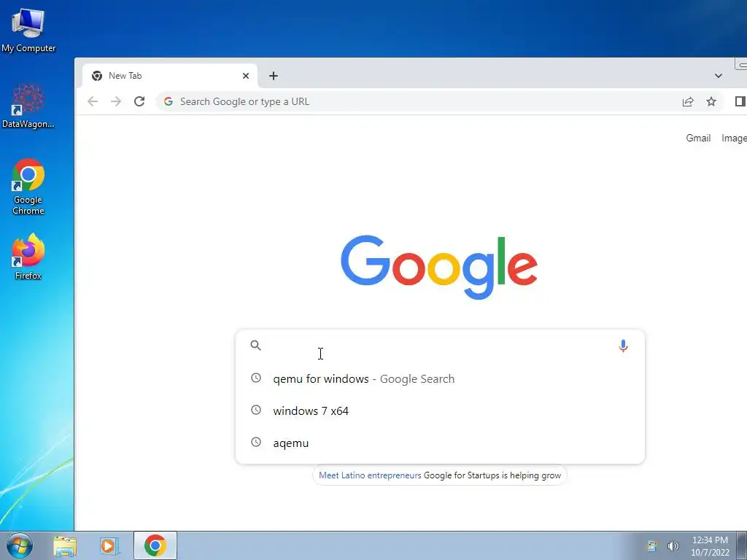Click the Action Center tray icon
Viewport: 747px width, 560px height.
click(x=651, y=546)
